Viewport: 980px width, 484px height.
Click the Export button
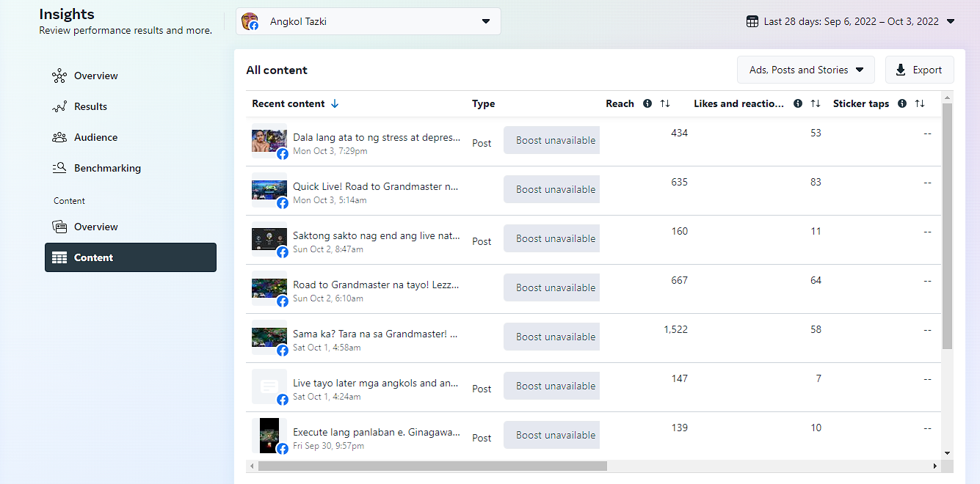click(x=919, y=70)
